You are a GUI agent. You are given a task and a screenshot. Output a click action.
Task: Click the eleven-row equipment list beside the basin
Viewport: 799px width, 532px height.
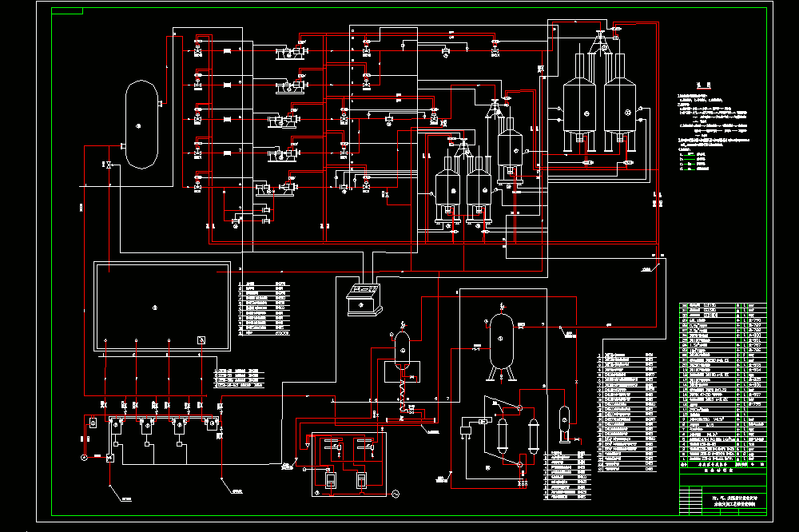264,308
